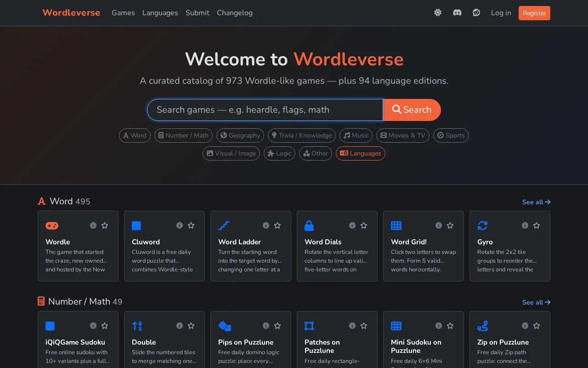The width and height of the screenshot is (588, 368).
Task: Click the Patches on Puzzlune square icon
Action: coord(309,326)
